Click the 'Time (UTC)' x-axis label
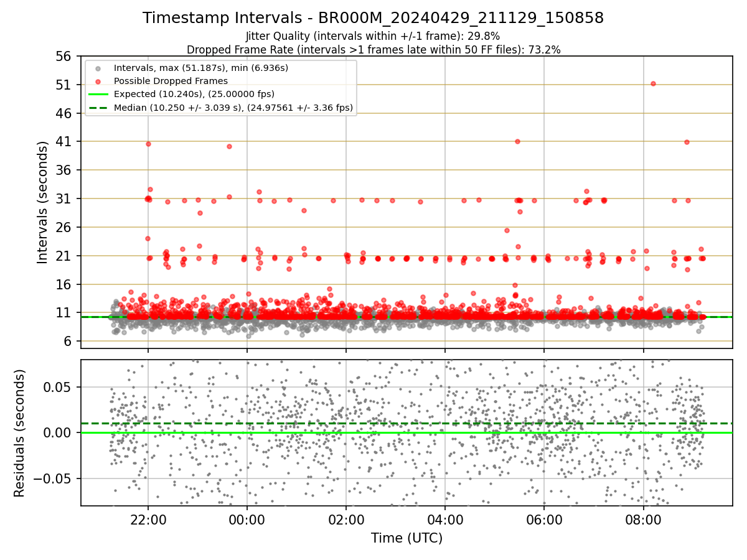 406,538
